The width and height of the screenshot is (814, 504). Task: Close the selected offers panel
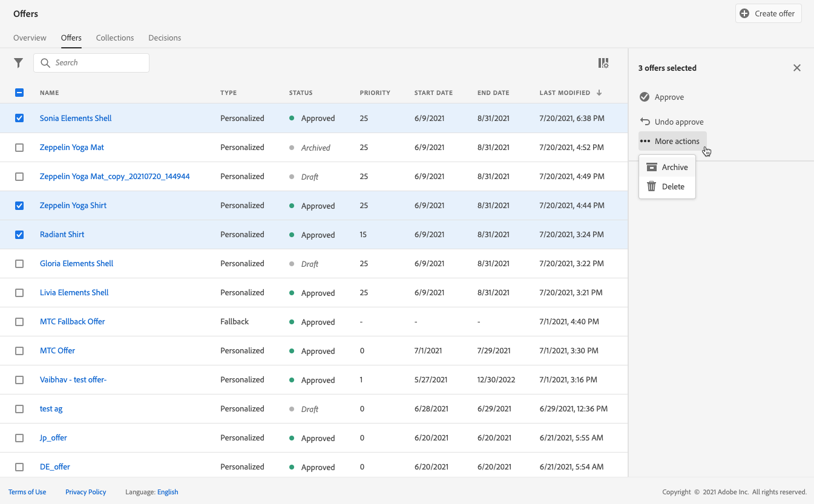click(797, 68)
